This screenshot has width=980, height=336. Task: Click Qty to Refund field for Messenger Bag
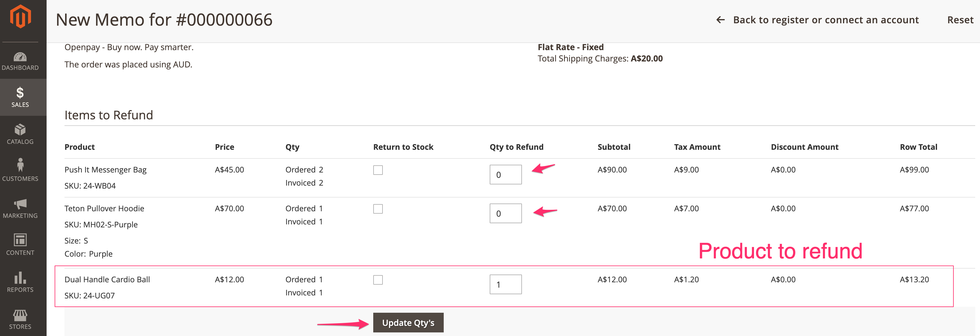pyautogui.click(x=505, y=175)
